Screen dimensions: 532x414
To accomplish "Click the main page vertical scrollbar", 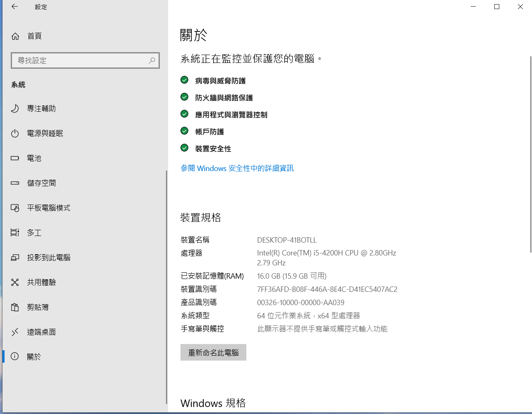I will click(x=530, y=154).
